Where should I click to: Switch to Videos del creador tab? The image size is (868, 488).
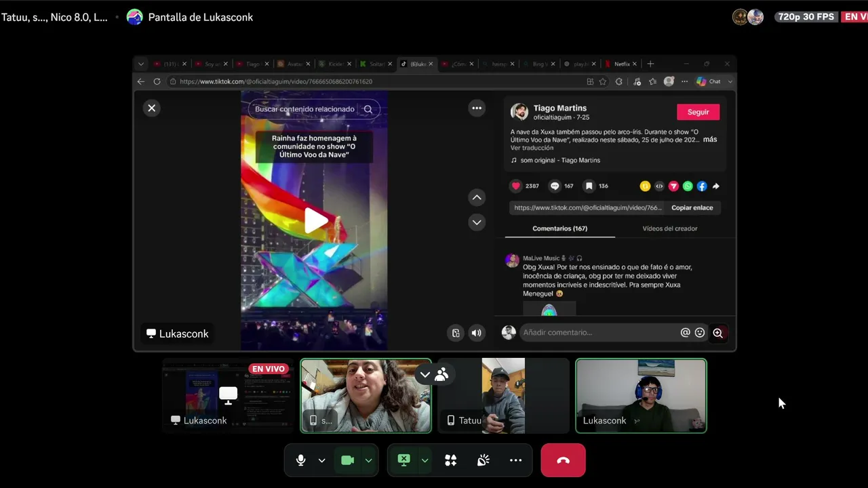click(670, 228)
